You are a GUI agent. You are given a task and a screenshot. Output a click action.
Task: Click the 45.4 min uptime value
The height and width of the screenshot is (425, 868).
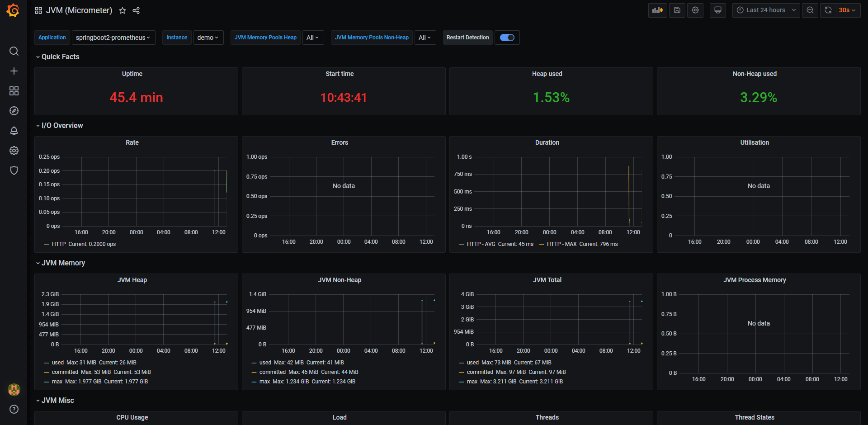[x=136, y=98]
